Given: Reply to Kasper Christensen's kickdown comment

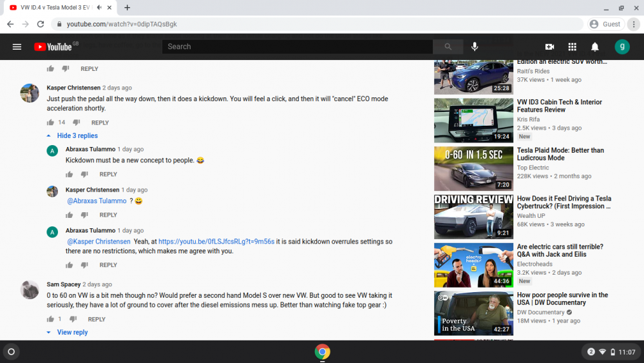Looking at the screenshot, I should 100,123.
